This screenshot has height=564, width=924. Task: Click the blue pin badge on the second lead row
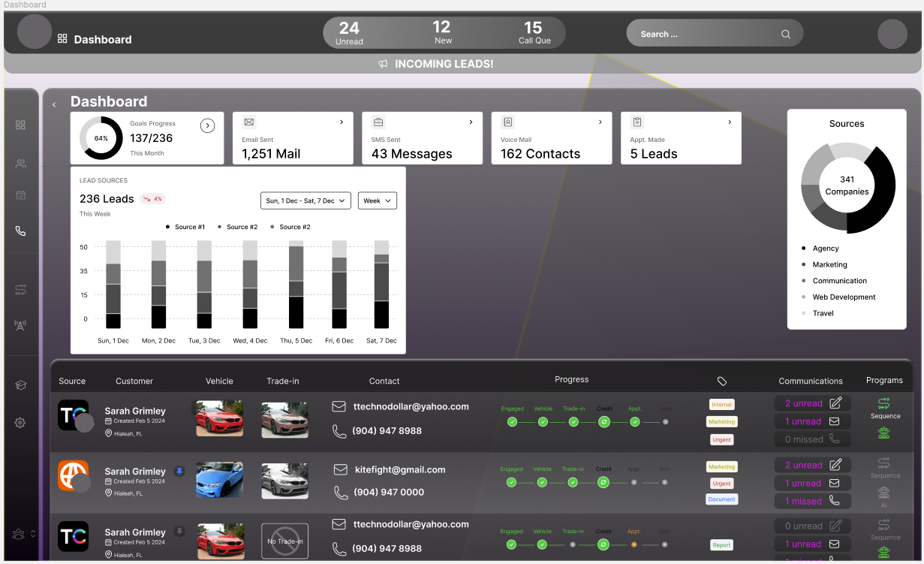(179, 470)
